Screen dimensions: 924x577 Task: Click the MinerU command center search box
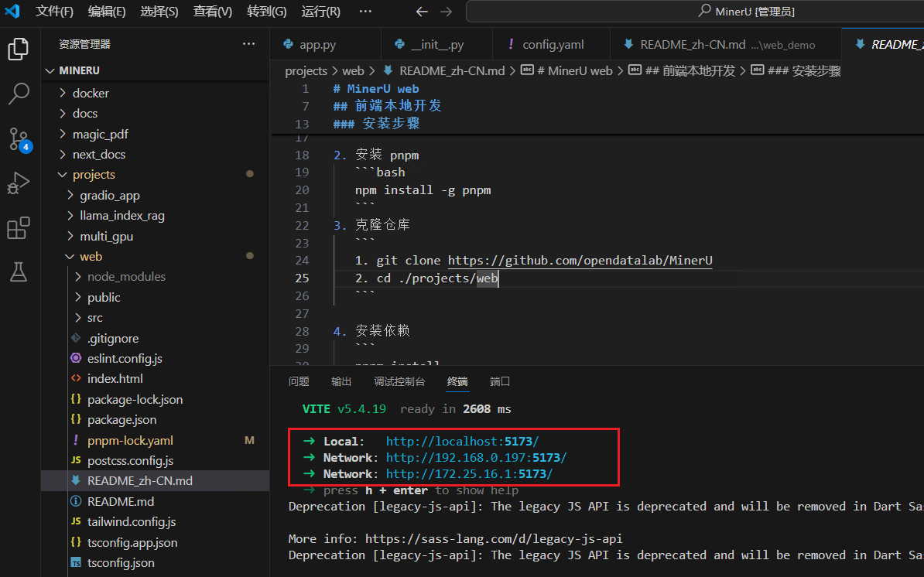tap(696, 11)
